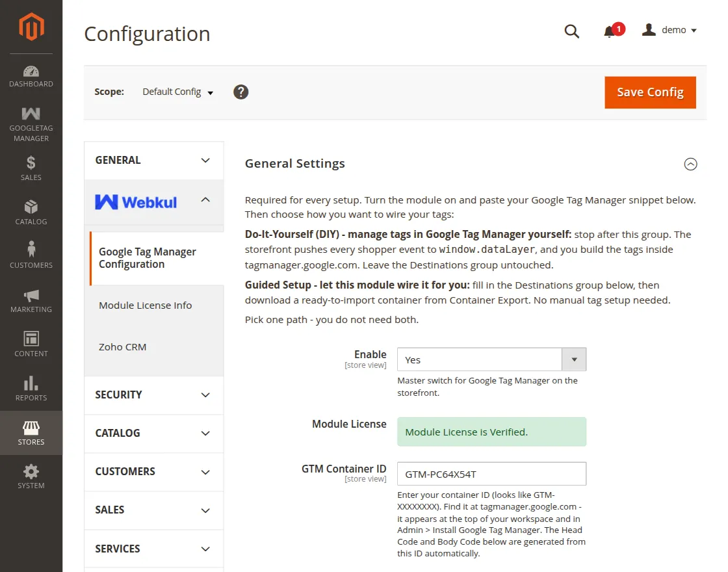
Task: Expand the CUSTOMERS config section
Action: 153,472
